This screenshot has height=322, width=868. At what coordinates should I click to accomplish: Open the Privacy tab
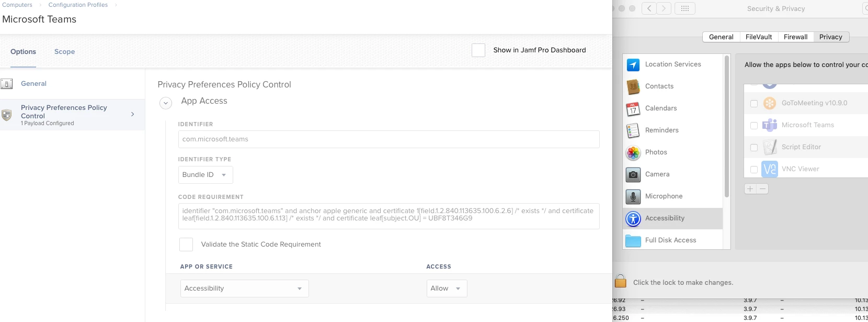click(x=831, y=37)
